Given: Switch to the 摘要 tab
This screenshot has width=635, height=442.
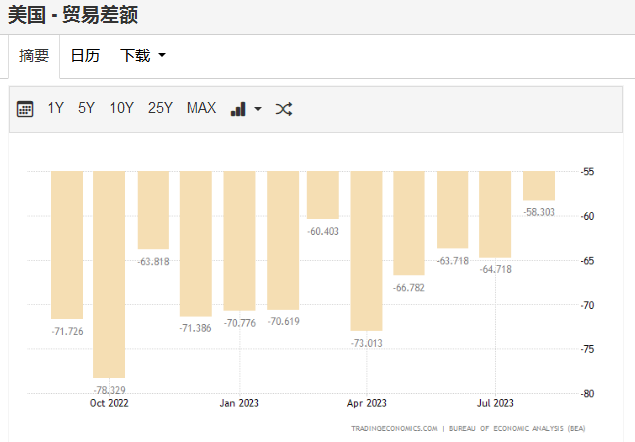Looking at the screenshot, I should click(x=34, y=56).
